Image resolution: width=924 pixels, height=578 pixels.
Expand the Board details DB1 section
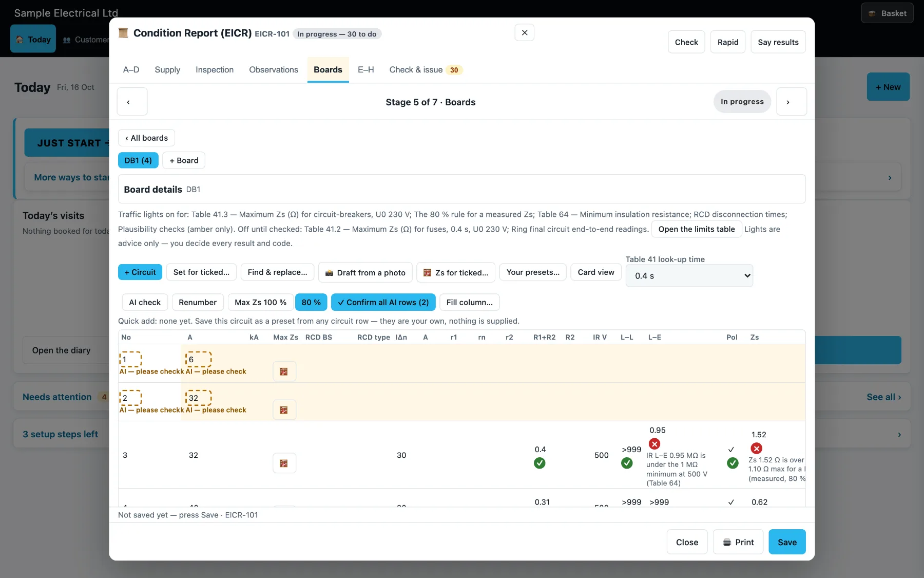461,189
